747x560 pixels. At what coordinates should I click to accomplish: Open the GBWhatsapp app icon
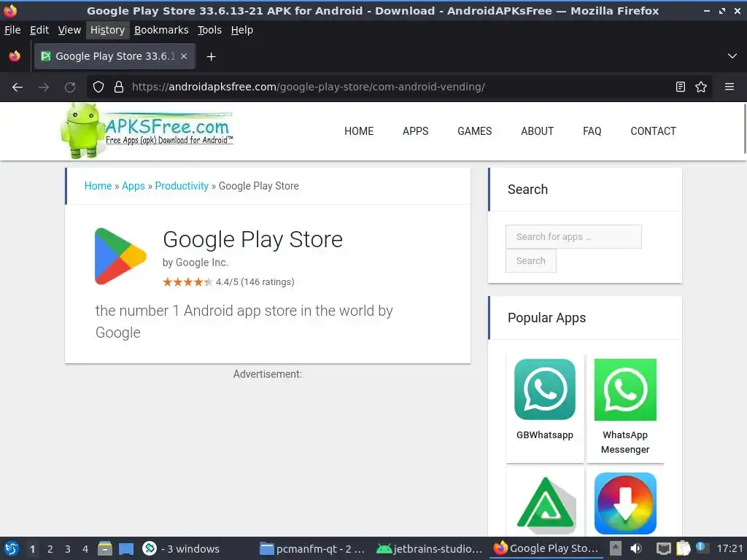(x=545, y=389)
